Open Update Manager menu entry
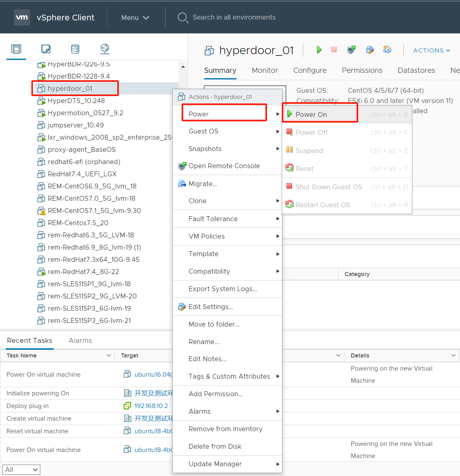 pyautogui.click(x=227, y=464)
